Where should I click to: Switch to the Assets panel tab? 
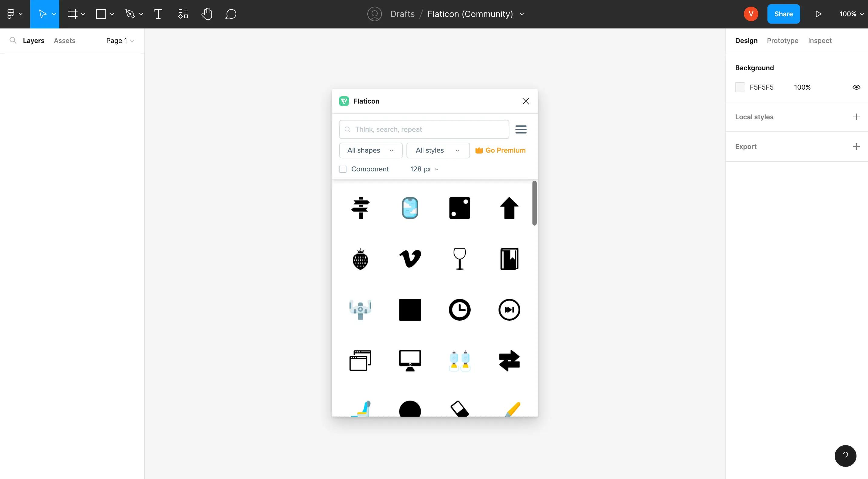64,40
